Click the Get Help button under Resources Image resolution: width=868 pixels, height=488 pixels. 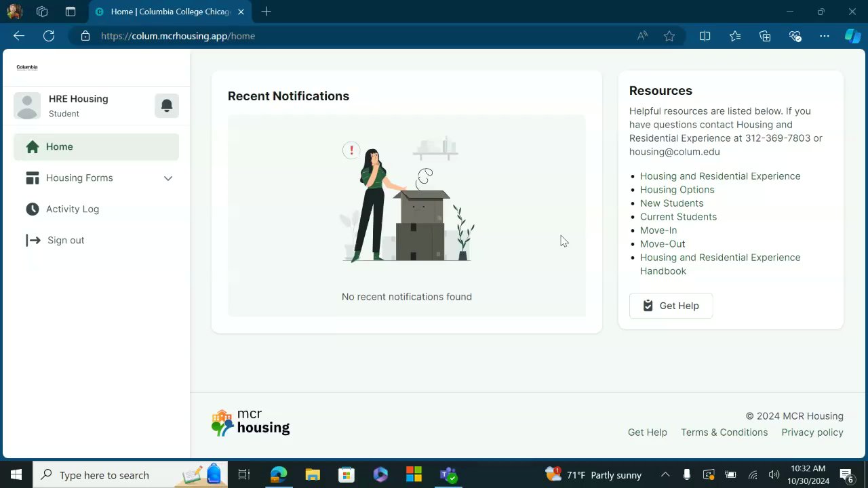[671, 306]
